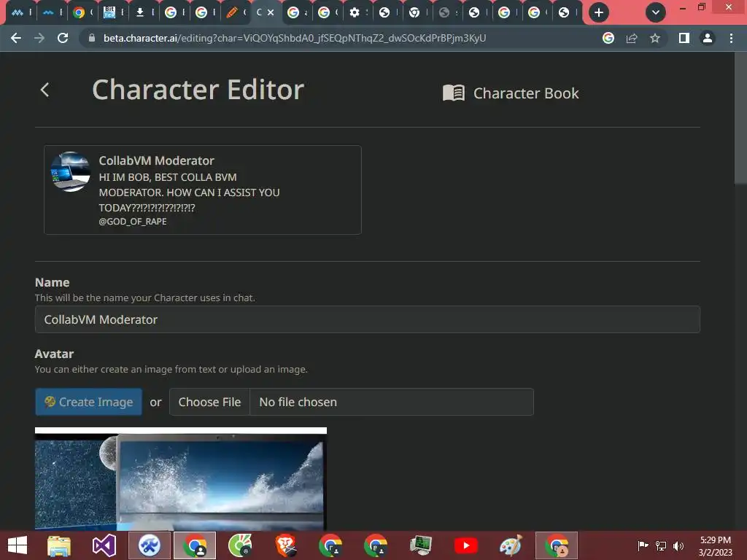Toggle the browser side panel icon
747x560 pixels.
(x=684, y=38)
